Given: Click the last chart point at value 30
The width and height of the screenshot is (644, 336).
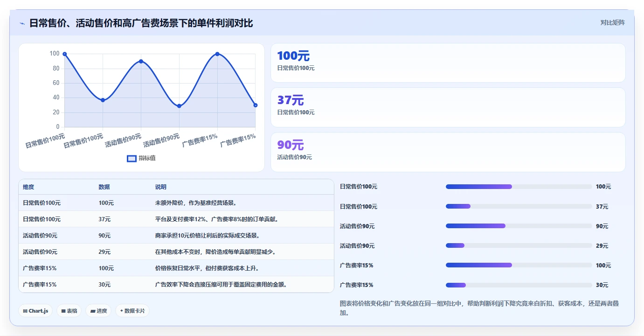Looking at the screenshot, I should tap(256, 105).
